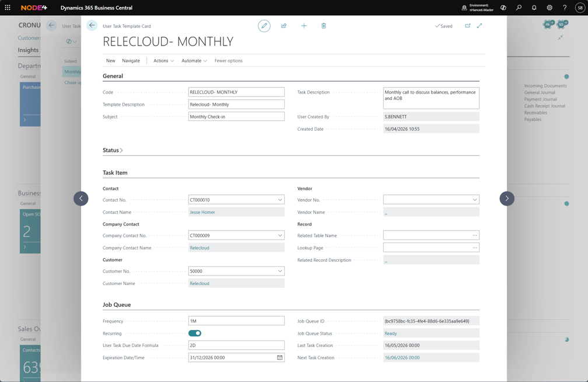Click the Template Description field

[x=236, y=105]
